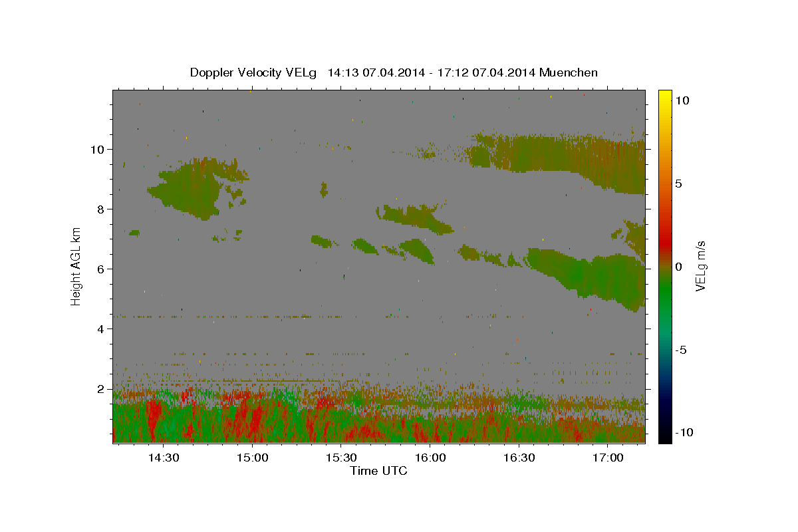Viewport: 798px width, 532px height.
Task: Click the plot title "Doppler Velocity VELg"
Action: 252,72
